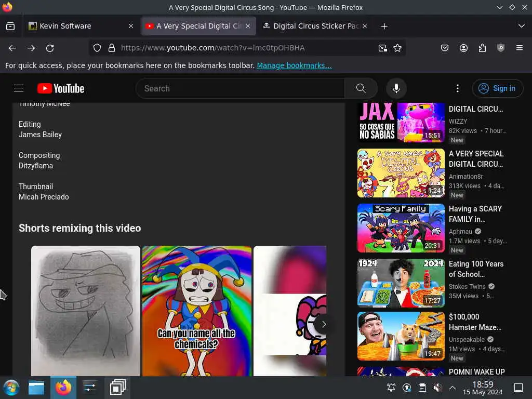Open the 'Can you name all the chemicals?' short
Image resolution: width=532 pixels, height=399 pixels.
[x=197, y=311]
